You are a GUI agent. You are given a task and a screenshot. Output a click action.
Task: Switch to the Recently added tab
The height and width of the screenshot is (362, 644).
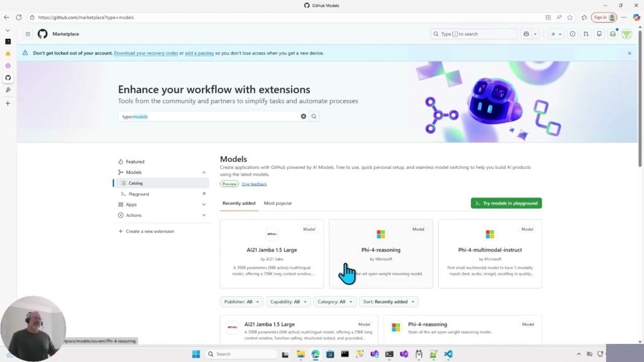[x=239, y=203]
